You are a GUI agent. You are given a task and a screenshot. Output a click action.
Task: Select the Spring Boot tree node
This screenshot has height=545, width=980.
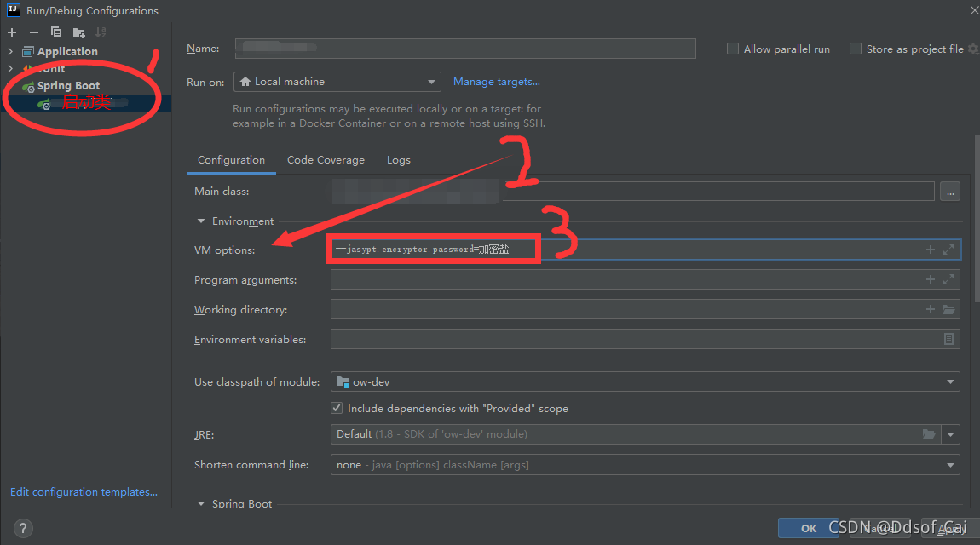[x=68, y=85]
